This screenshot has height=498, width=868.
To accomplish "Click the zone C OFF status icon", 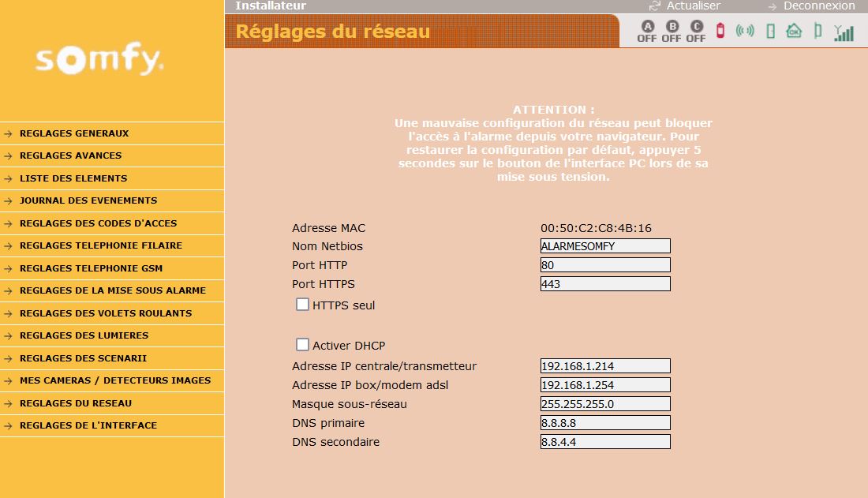I will coord(696,32).
